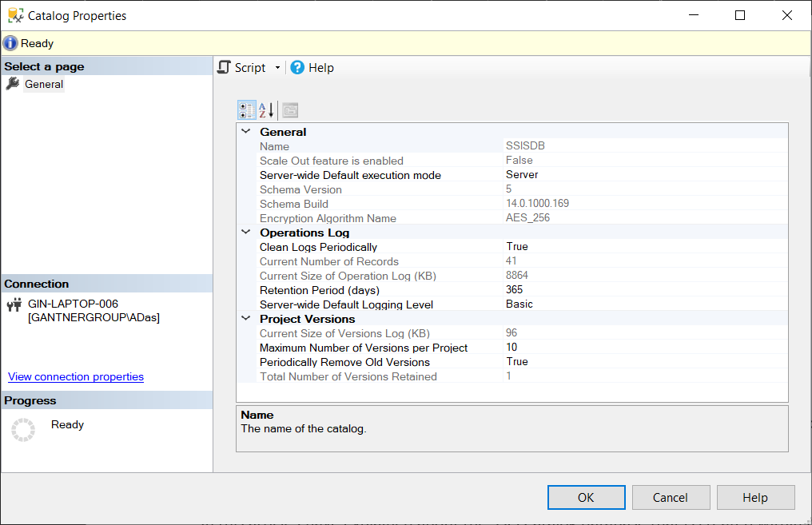Click View connection properties link
The height and width of the screenshot is (525, 812).
[75, 376]
